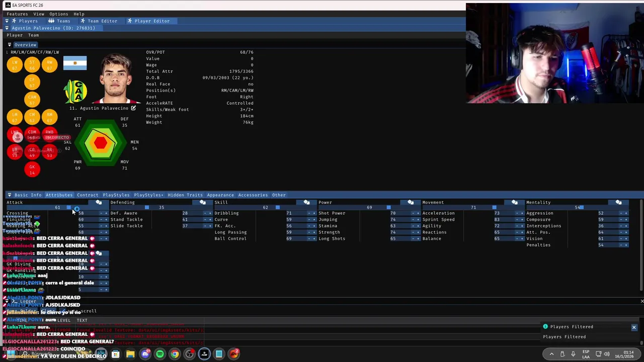Open Google Chrome from the taskbar
The width and height of the screenshot is (644, 362).
click(x=175, y=354)
